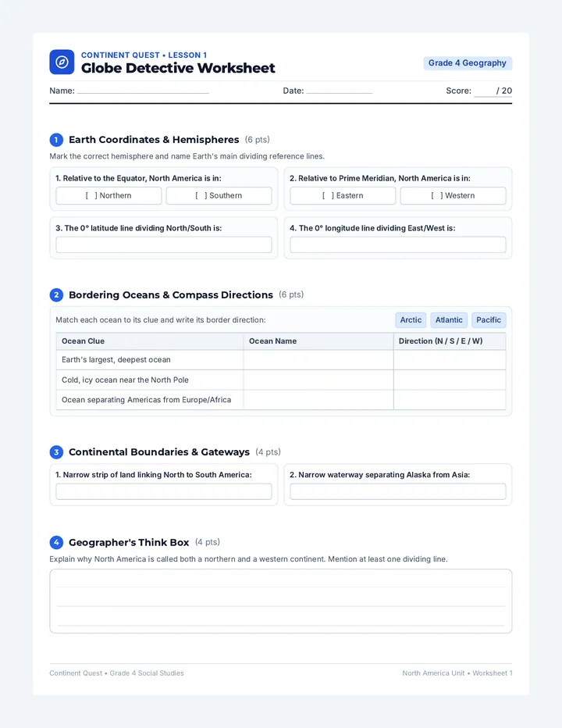Check the Northern hemisphere option

(108, 195)
